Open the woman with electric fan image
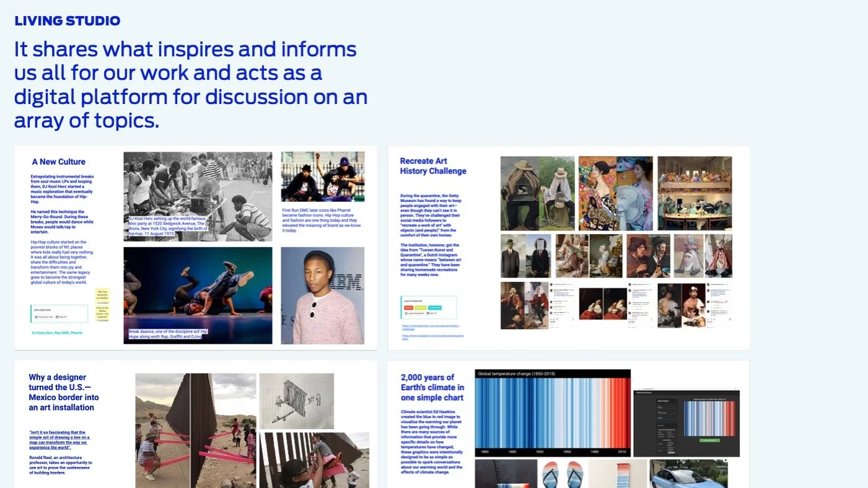 [615, 193]
